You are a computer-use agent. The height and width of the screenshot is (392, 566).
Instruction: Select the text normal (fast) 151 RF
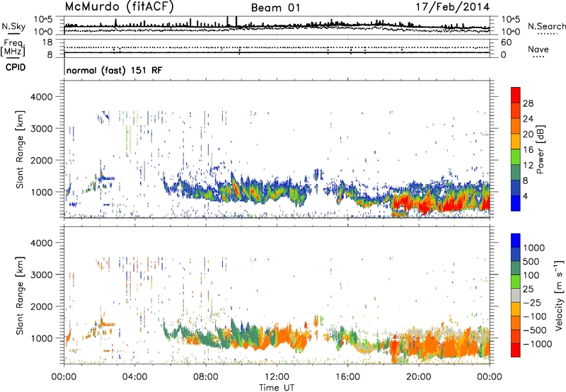(115, 70)
